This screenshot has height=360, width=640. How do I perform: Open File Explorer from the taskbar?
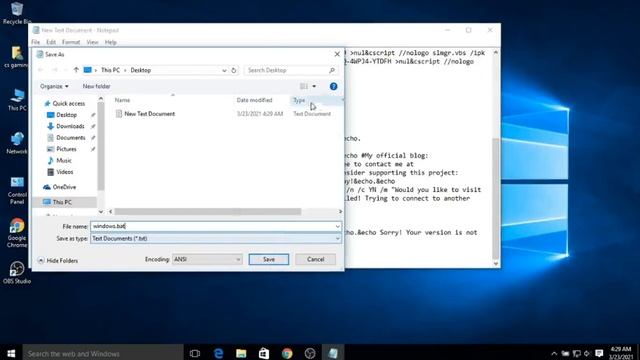241,353
